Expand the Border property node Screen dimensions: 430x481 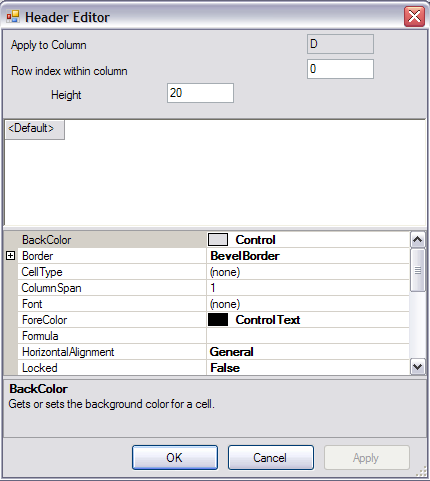pyautogui.click(x=11, y=256)
